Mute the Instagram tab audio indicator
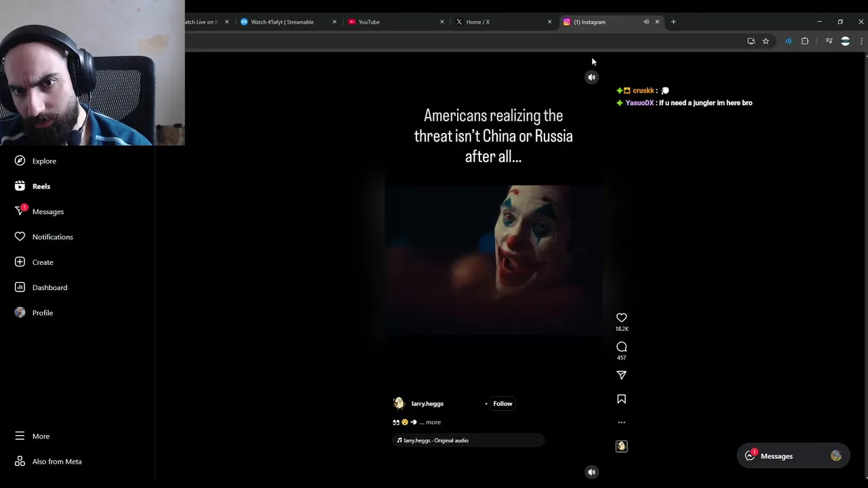This screenshot has width=868, height=488. [646, 22]
